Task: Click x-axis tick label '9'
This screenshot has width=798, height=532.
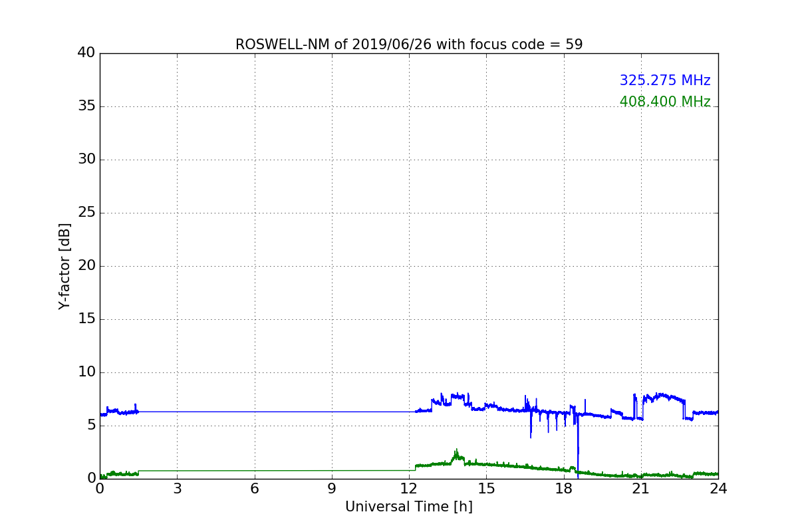Action: [x=332, y=488]
